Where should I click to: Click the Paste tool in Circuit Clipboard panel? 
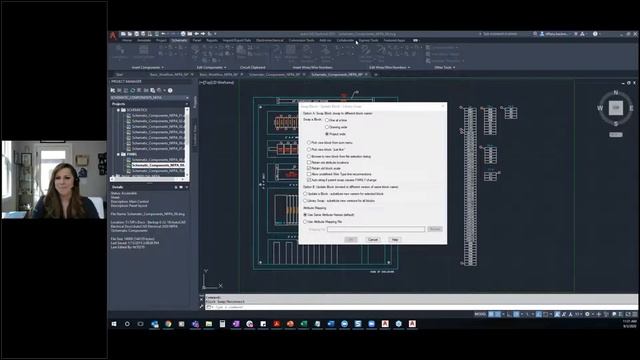pos(241,53)
